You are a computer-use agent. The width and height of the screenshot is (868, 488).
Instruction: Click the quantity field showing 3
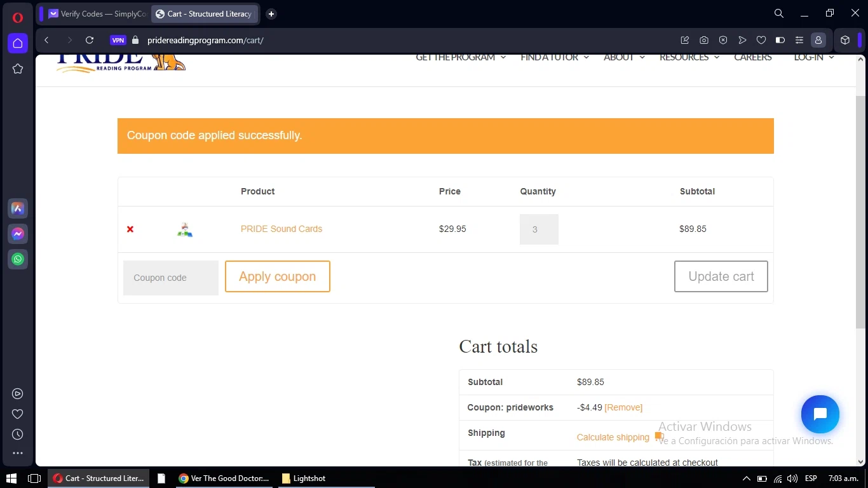pyautogui.click(x=539, y=229)
